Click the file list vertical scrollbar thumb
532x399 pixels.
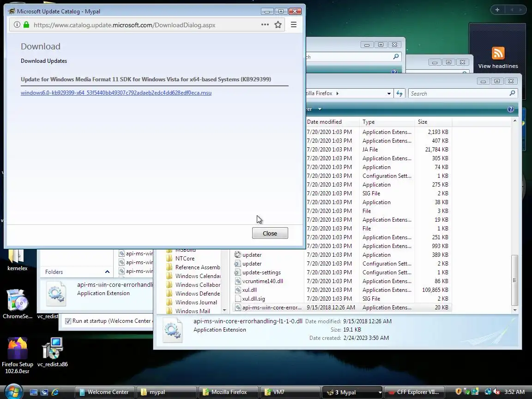[515, 280]
